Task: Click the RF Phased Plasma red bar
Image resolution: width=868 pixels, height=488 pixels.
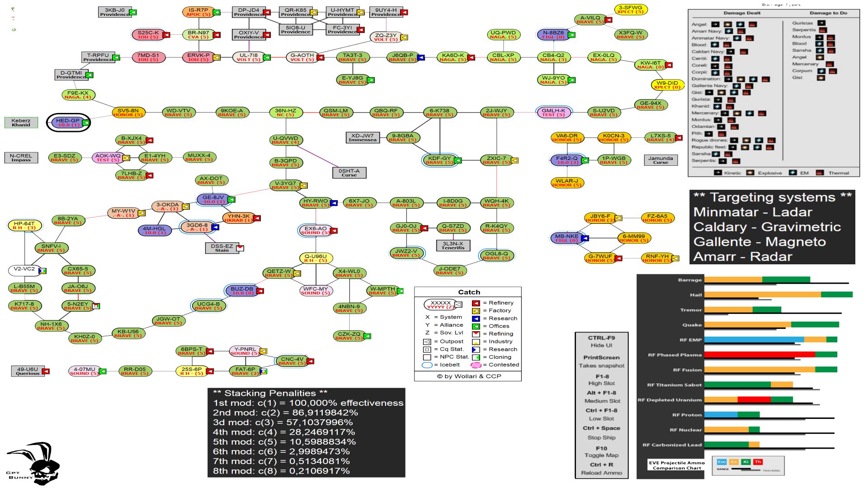Action: (x=759, y=355)
